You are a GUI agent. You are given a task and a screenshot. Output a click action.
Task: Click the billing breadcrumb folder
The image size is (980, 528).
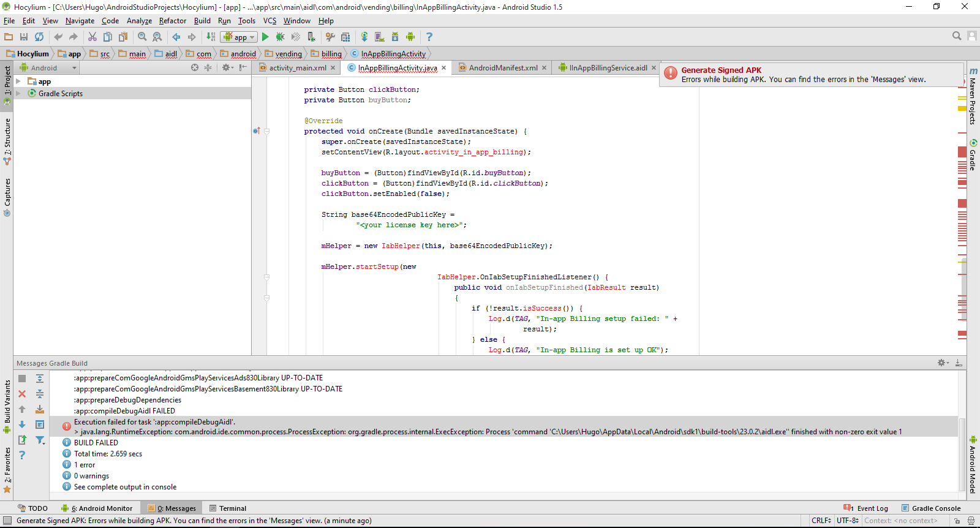(326, 54)
